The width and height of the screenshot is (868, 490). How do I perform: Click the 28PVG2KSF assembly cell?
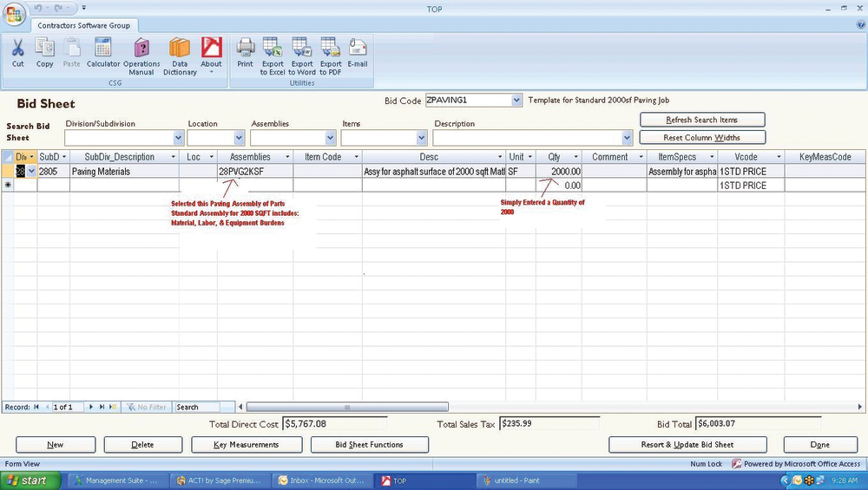(x=255, y=172)
